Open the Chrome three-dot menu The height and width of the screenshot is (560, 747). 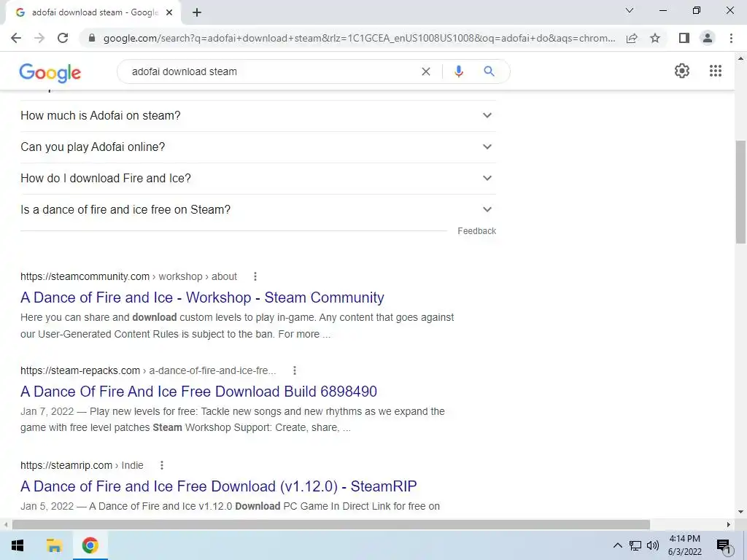[x=731, y=38]
